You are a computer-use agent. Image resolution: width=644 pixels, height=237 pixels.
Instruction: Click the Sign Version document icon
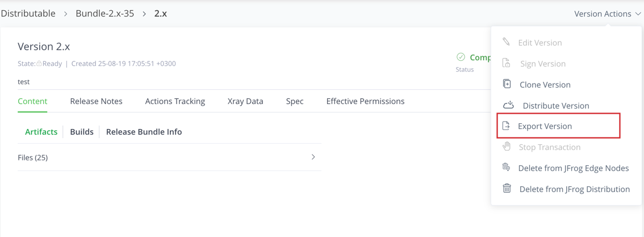click(x=507, y=63)
